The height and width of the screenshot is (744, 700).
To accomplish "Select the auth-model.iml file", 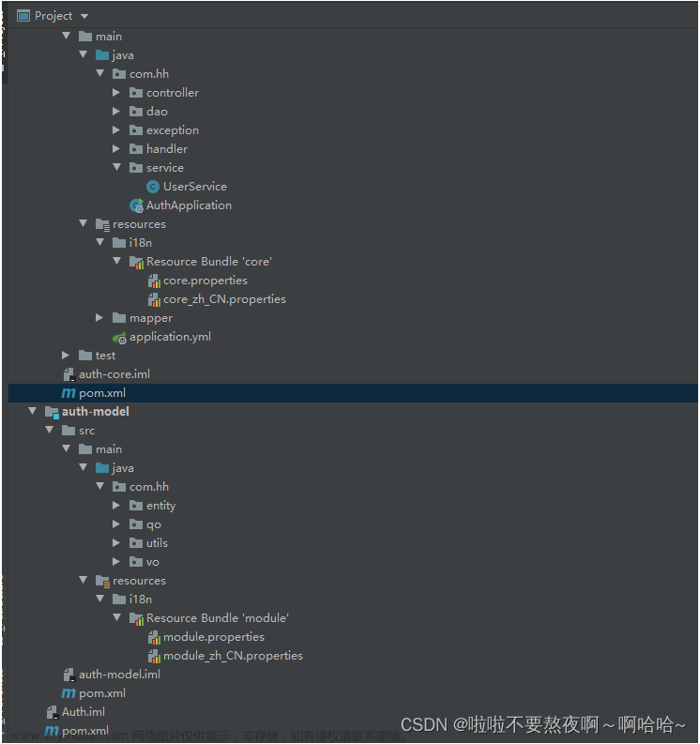I will coord(119,675).
